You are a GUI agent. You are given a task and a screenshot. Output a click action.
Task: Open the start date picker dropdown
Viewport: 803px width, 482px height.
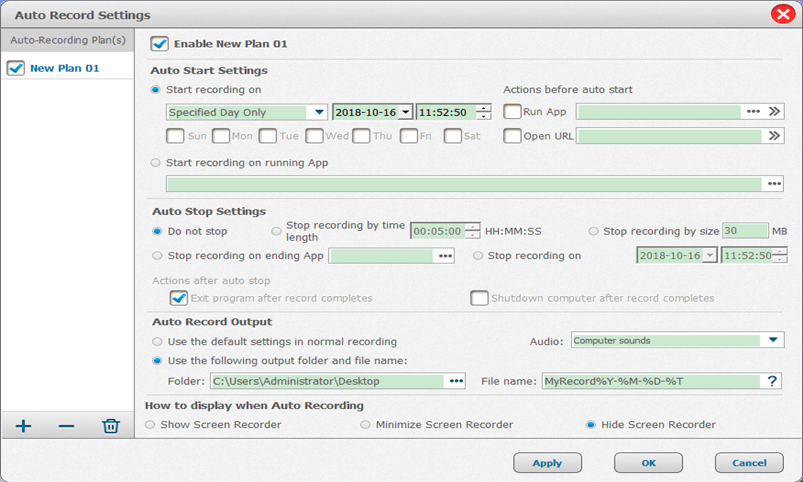(x=406, y=112)
